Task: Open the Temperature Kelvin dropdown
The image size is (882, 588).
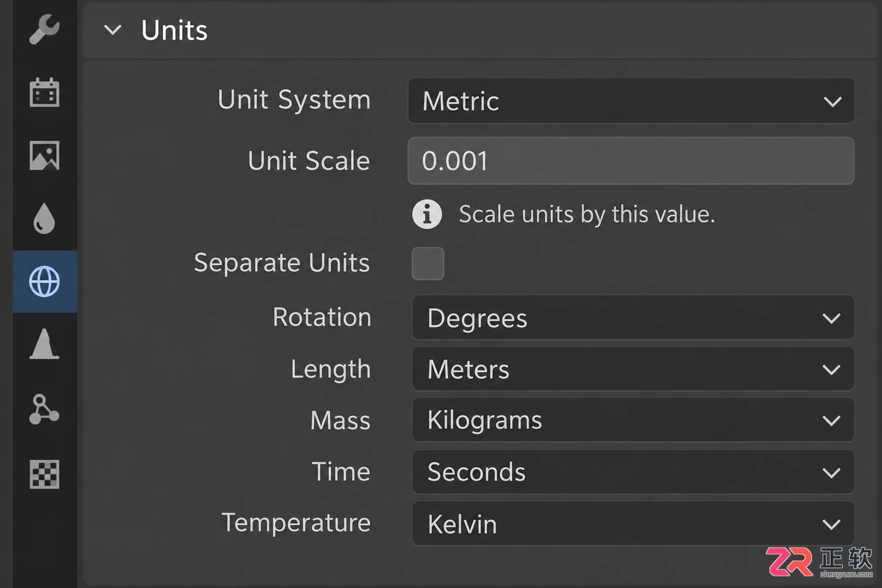Action: coord(633,524)
